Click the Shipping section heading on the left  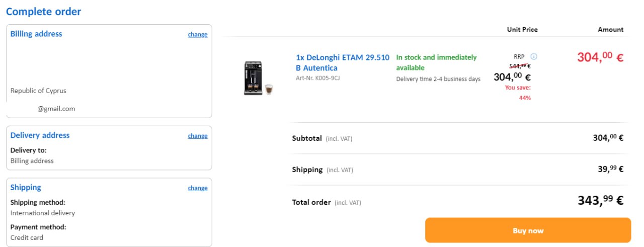26,188
